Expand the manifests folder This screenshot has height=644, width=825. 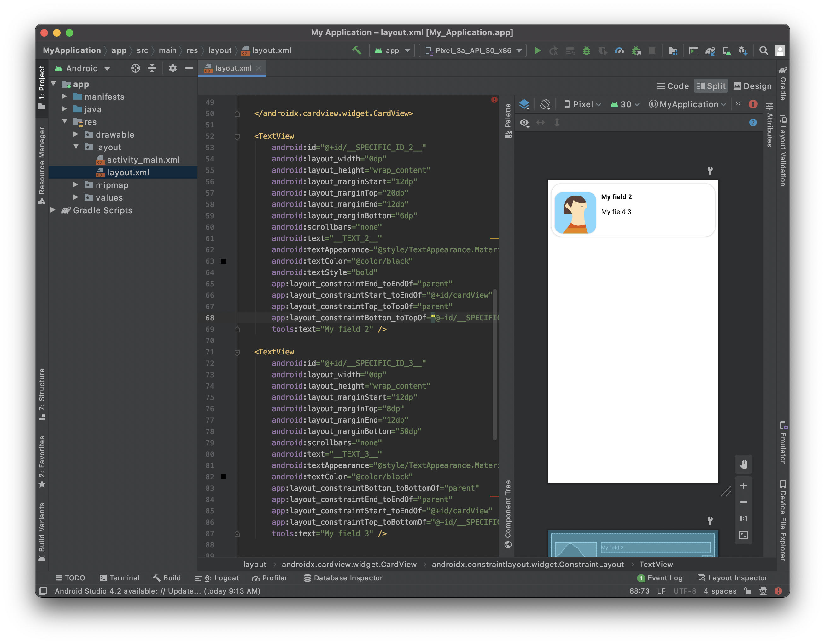point(64,97)
